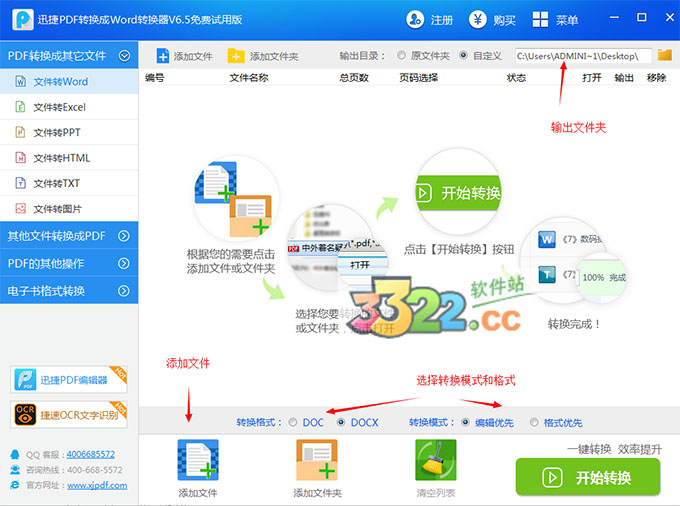The image size is (680, 506).
Task: Click the PPT icon beside 文件转PPT
Action: coord(20,132)
